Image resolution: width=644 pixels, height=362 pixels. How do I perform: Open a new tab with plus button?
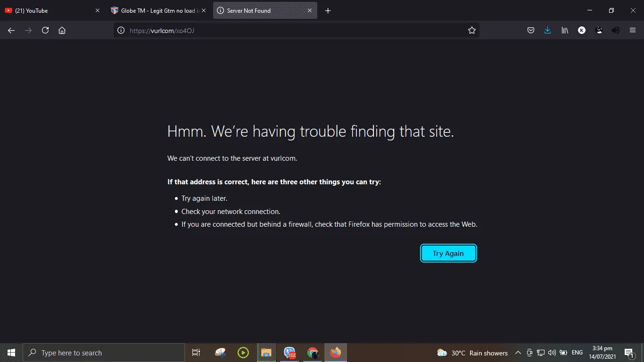point(328,10)
